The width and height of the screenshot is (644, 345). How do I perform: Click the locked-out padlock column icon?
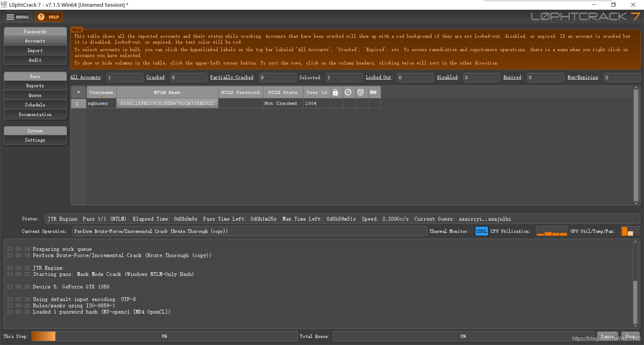tap(335, 92)
